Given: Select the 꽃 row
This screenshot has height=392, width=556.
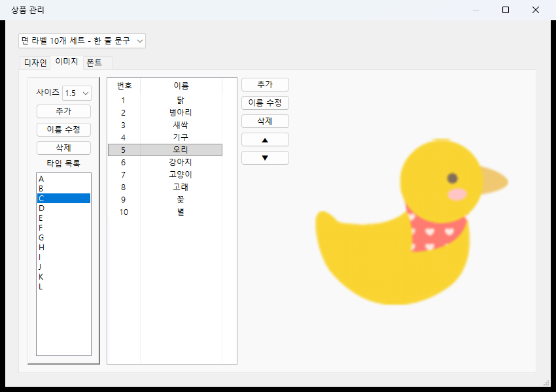Looking at the screenshot, I should pyautogui.click(x=165, y=200).
